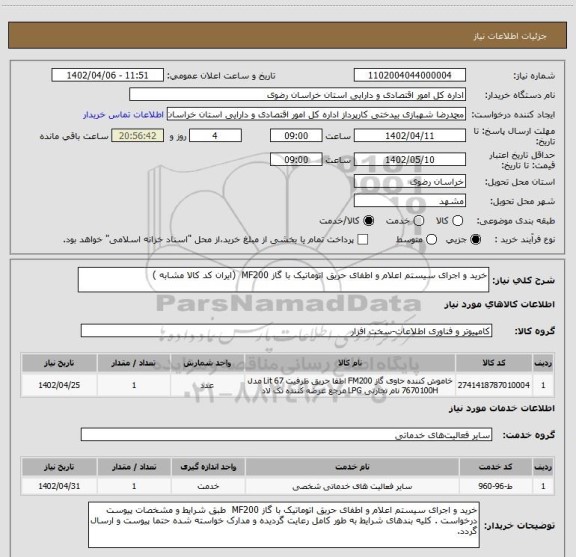576x557 pixels.
Task: Click the response deadline time 09:00 field
Action: [296, 136]
